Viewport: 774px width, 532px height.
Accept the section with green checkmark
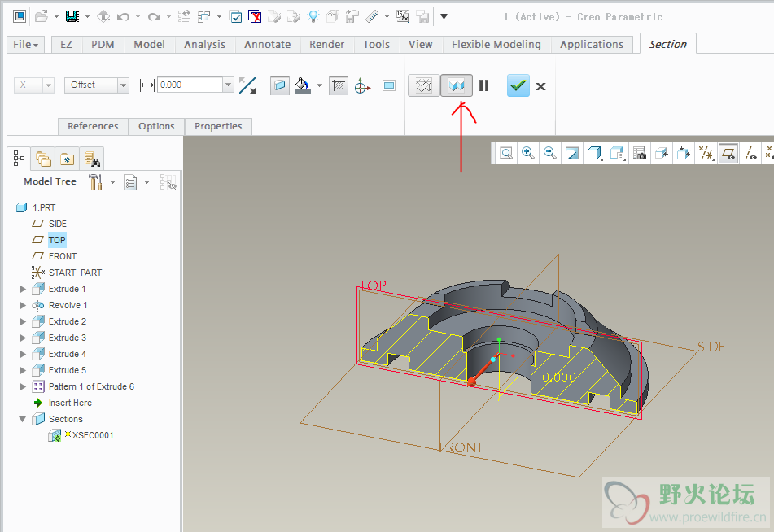(518, 86)
